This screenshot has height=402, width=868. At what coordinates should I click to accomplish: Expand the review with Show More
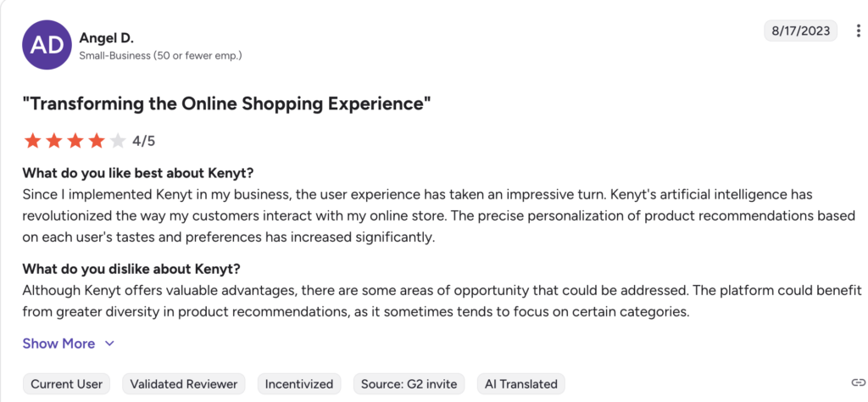point(58,343)
